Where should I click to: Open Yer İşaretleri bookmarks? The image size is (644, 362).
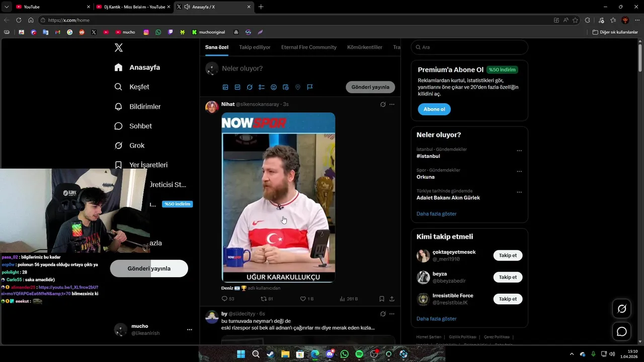pyautogui.click(x=141, y=165)
